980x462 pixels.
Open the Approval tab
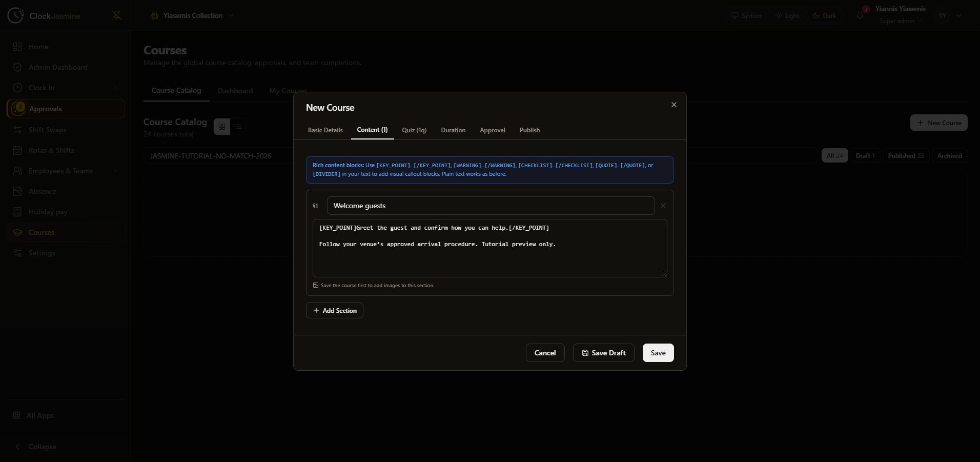click(493, 130)
